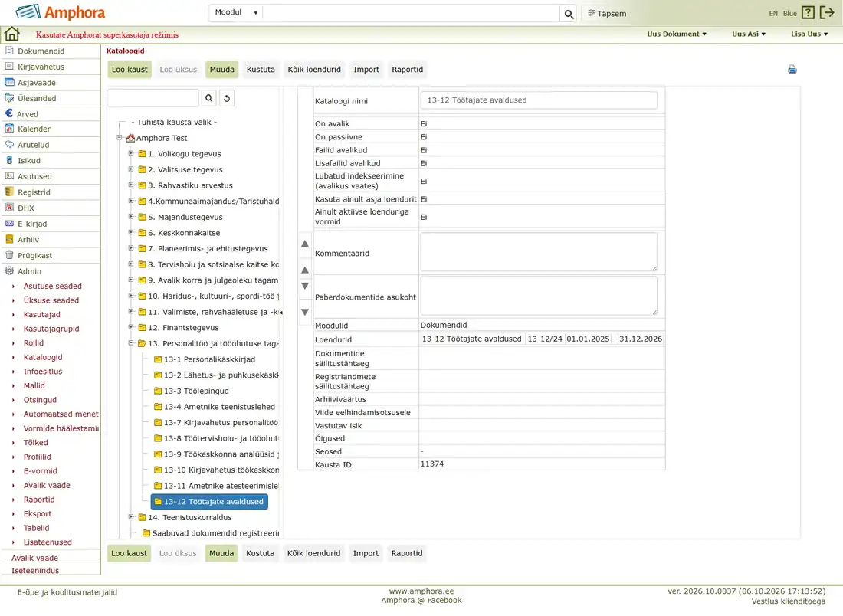Open Mallid in the Admin menu

pos(34,385)
